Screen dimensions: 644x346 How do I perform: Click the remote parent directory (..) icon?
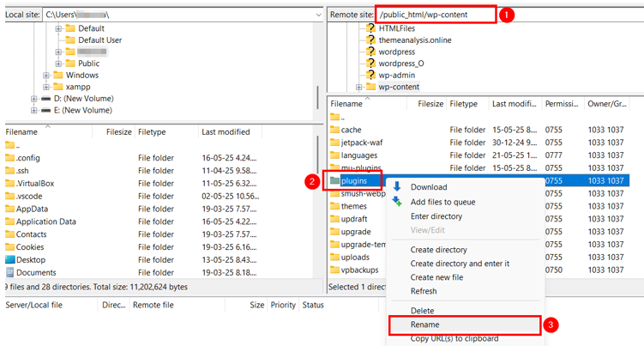click(334, 117)
